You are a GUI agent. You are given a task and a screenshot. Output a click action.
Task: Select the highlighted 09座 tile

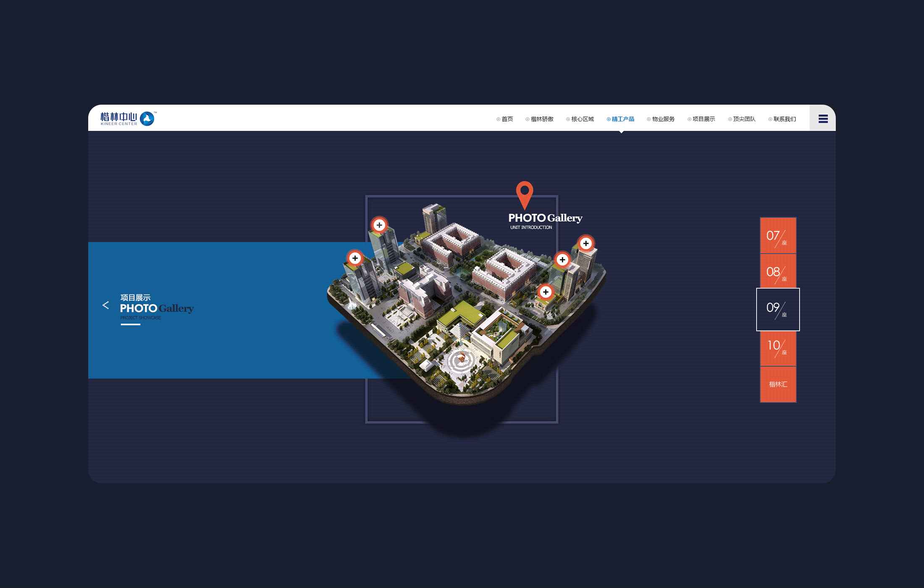(x=778, y=309)
